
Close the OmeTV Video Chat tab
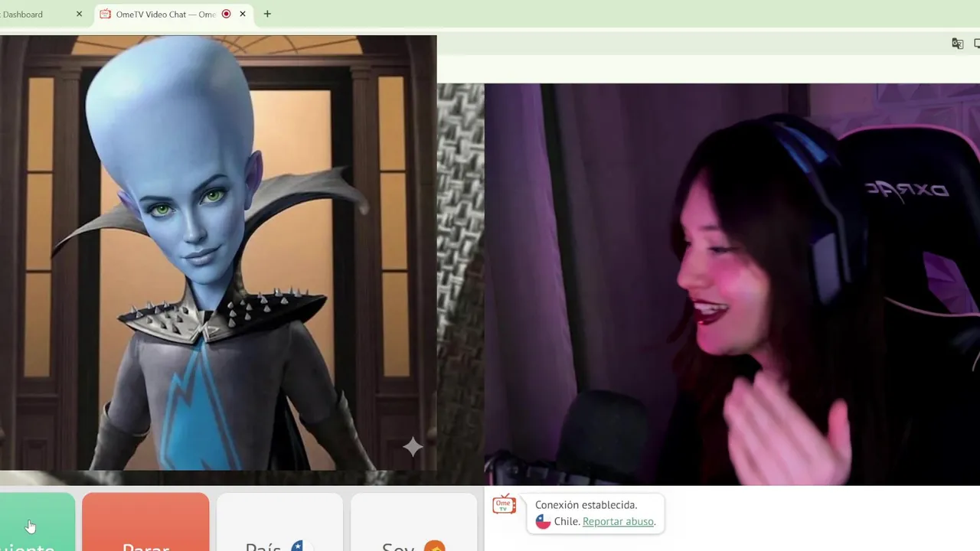pos(243,14)
